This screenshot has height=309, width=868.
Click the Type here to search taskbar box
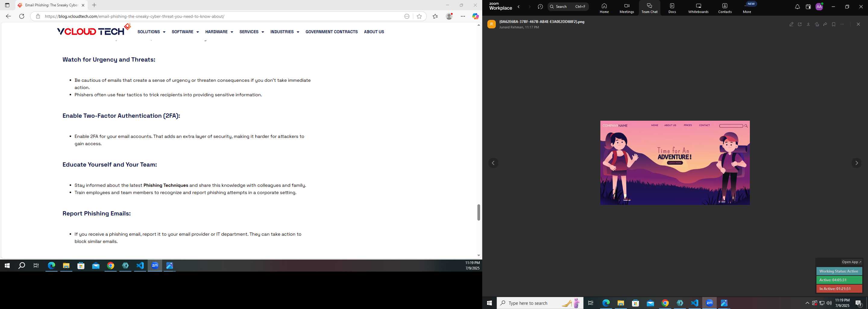540,303
